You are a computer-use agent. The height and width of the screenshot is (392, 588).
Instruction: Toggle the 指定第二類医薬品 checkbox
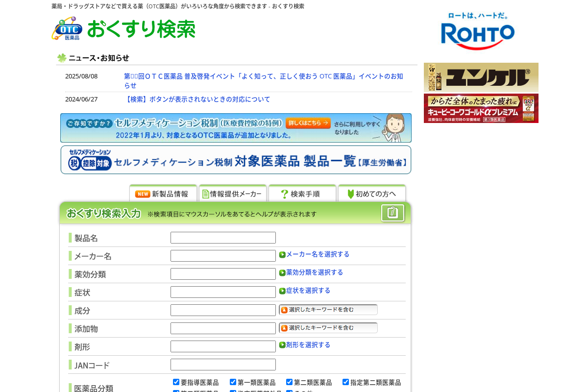346,382
